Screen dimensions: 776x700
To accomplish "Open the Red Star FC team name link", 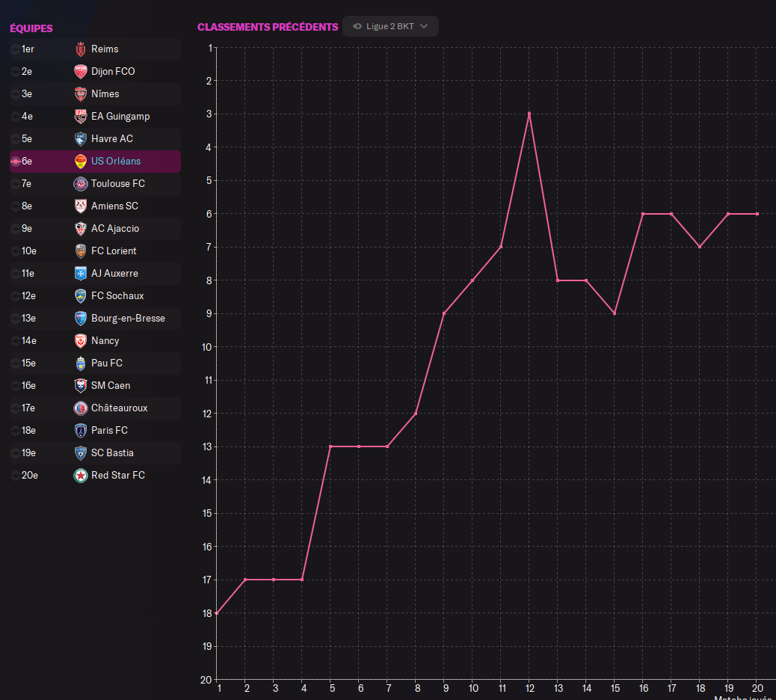I will click(x=118, y=475).
